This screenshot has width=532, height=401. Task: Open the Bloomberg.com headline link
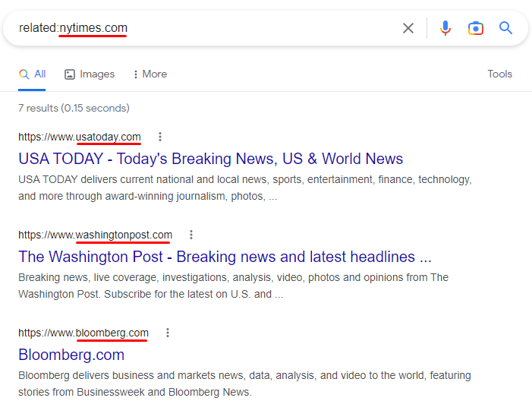point(71,355)
